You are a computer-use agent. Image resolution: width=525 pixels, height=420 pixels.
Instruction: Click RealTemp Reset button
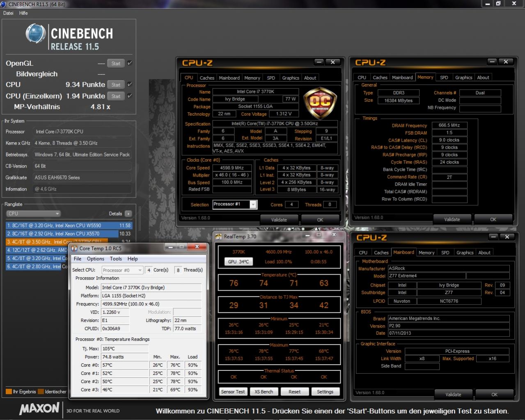coord(294,392)
